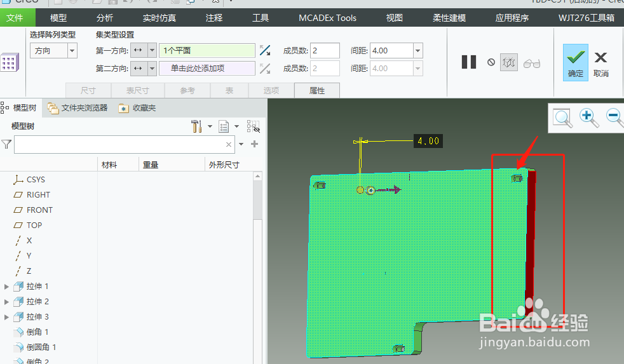Image resolution: width=624 pixels, height=364 pixels.
Task: Flip second direction with arrow icon
Action: (265, 69)
